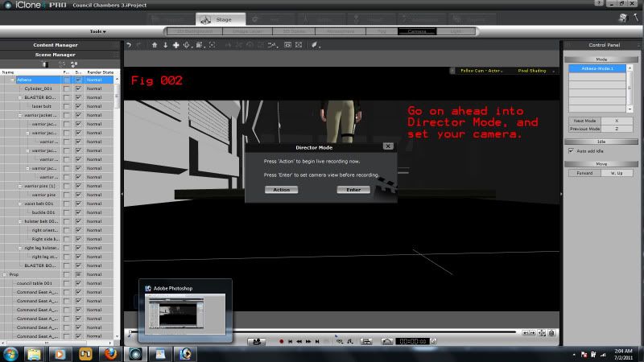644x362 pixels.
Task: Collapse the waist belt 001 node
Action: (x=19, y=204)
